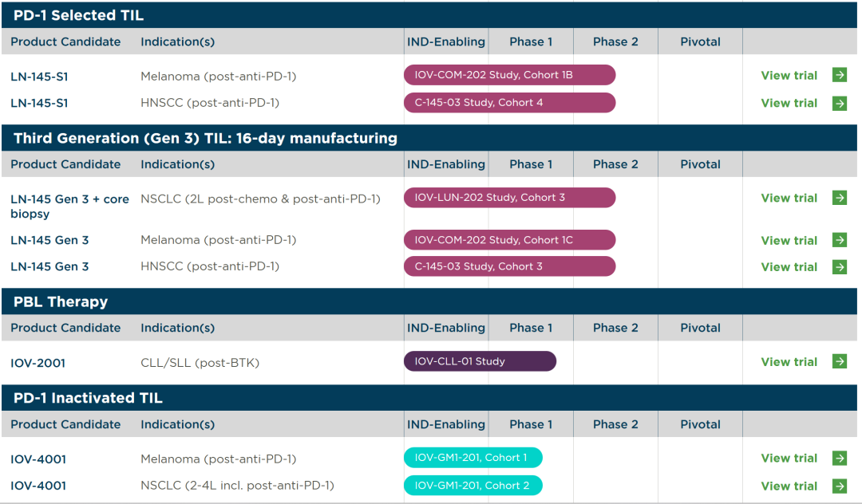This screenshot has width=862, height=504.
Task: Select the C-145-03 Study, Cohort 3 progress bar
Action: coord(509,266)
